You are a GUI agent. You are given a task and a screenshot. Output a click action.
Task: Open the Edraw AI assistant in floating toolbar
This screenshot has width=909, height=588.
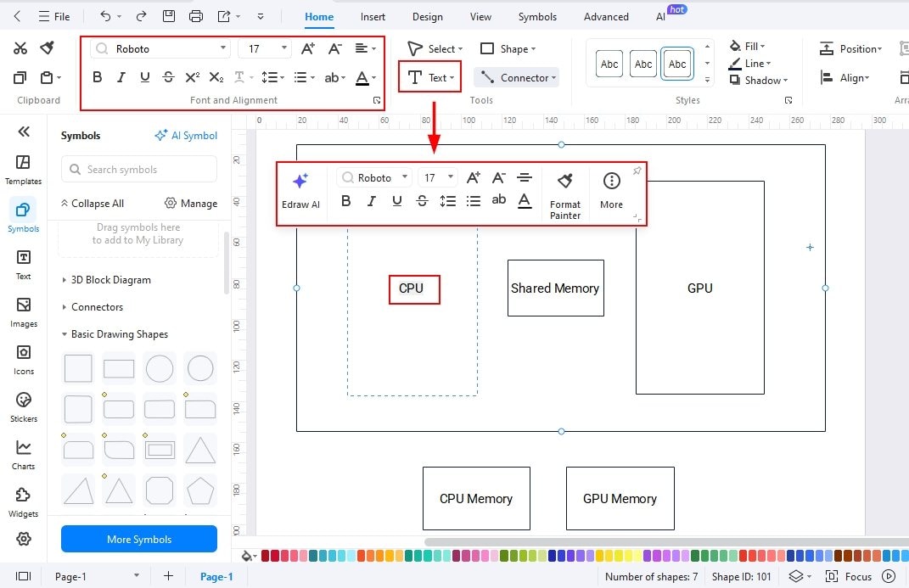click(x=301, y=187)
